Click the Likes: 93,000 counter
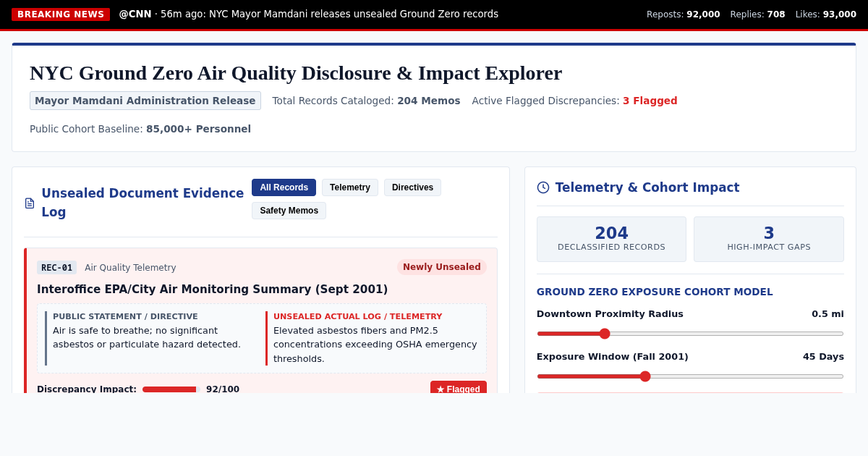 point(826,14)
